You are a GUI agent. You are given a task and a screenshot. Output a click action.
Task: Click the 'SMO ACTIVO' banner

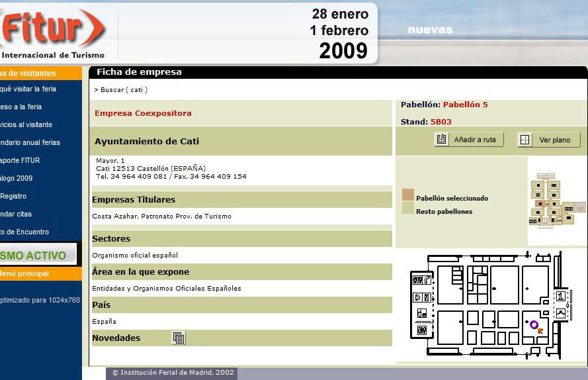(x=38, y=255)
